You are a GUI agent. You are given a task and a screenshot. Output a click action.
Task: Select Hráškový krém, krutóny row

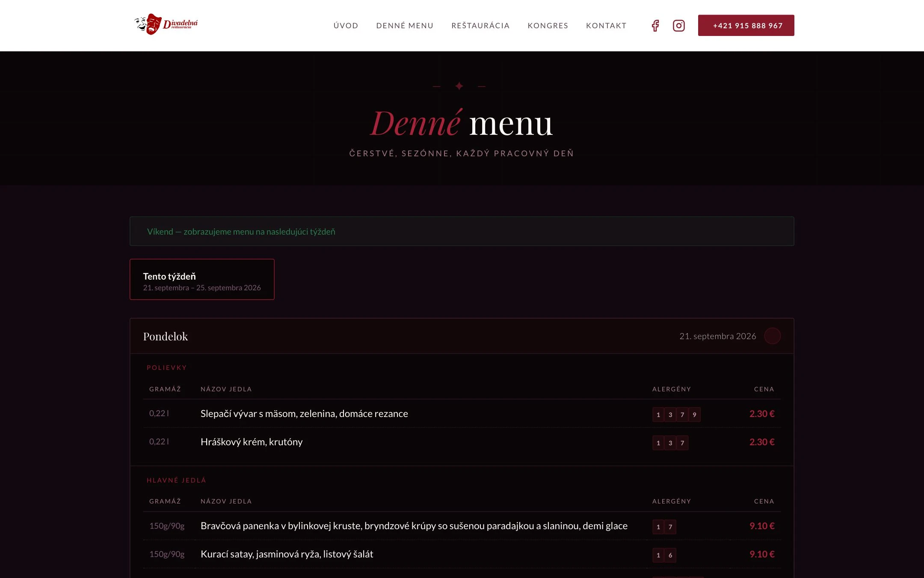462,442
